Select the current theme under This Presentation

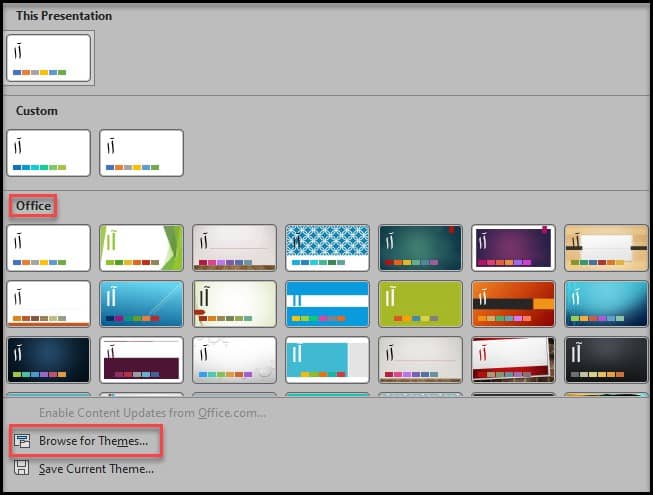point(48,57)
